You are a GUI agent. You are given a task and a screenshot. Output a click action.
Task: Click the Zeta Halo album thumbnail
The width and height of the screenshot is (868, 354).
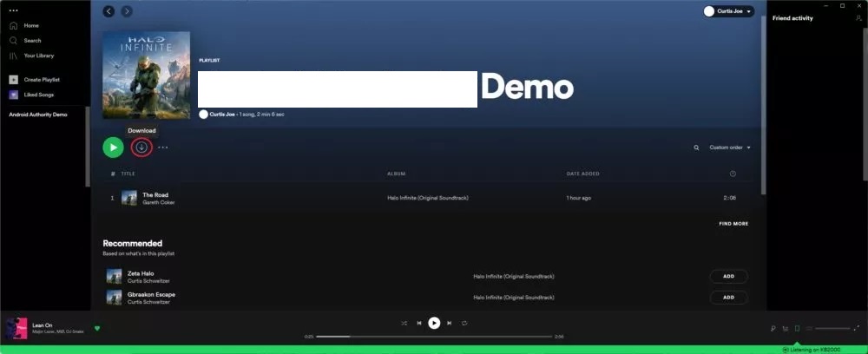pos(114,277)
